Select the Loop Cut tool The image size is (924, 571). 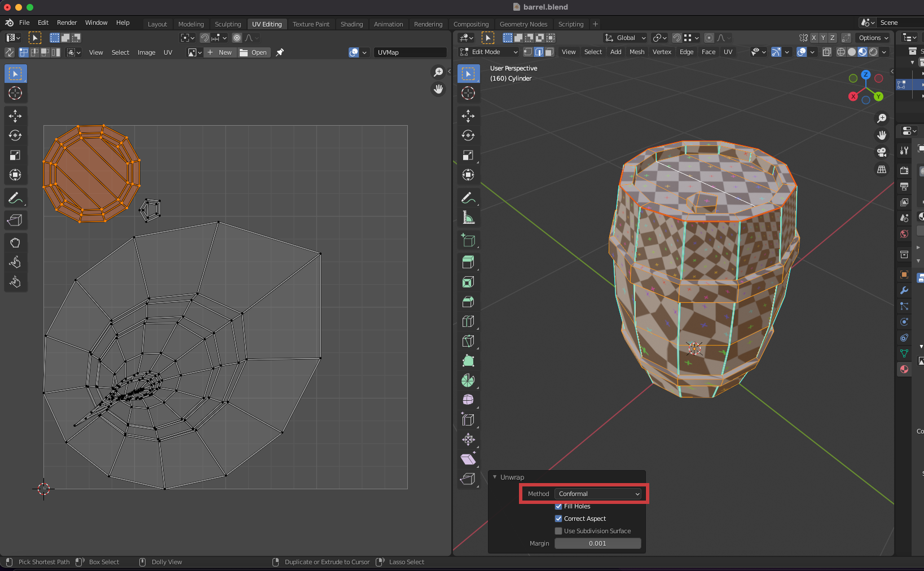tap(468, 321)
